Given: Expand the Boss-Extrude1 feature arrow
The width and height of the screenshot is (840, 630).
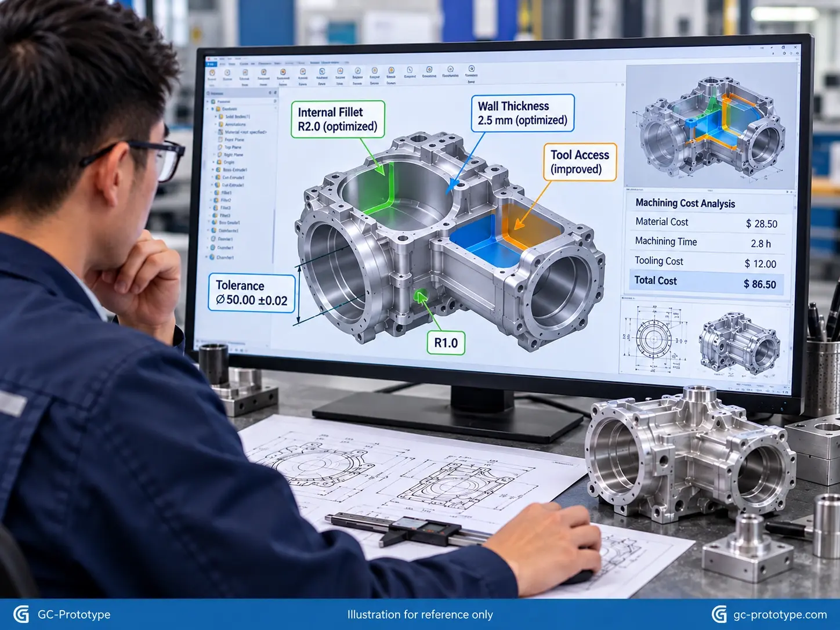Looking at the screenshot, I should pos(213,170).
